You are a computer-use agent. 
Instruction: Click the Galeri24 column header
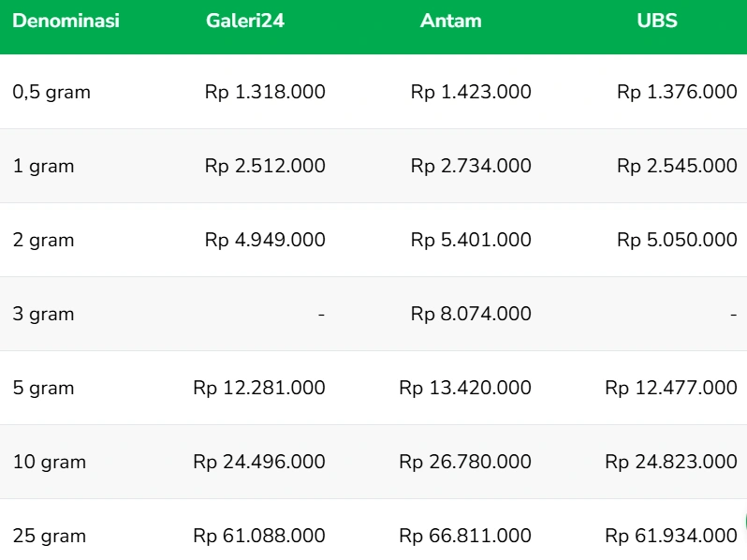point(245,21)
